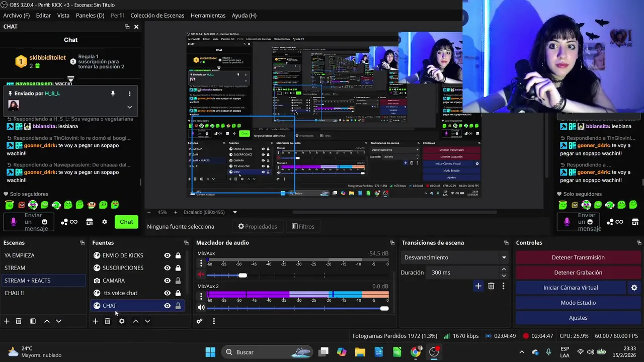Click green Chat send button in left dock

[x=126, y=222]
